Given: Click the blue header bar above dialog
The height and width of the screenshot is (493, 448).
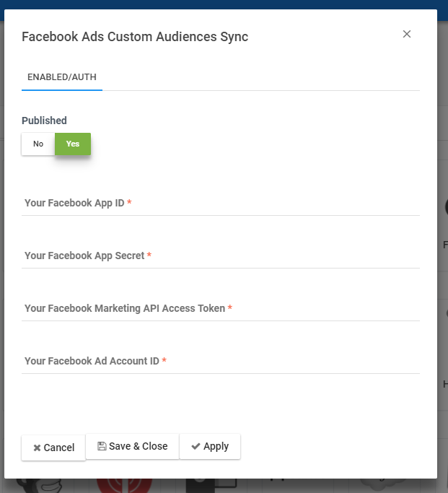Looking at the screenshot, I should click(224, 4).
